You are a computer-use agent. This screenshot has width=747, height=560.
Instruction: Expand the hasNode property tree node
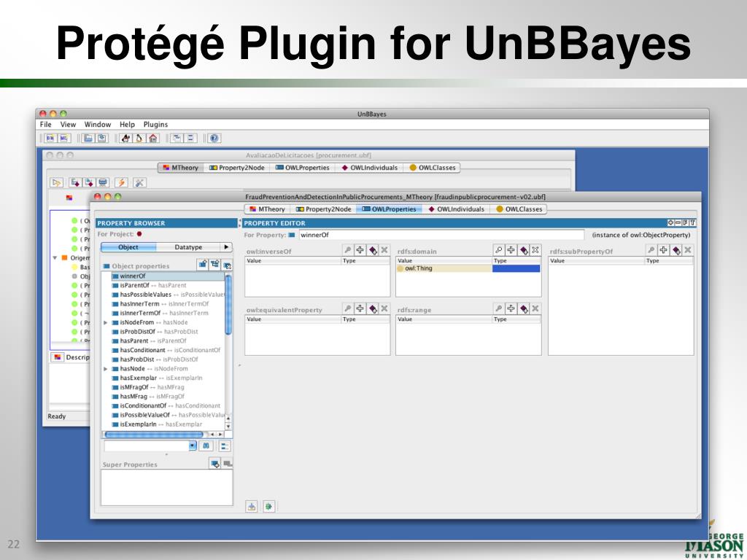[x=106, y=368]
